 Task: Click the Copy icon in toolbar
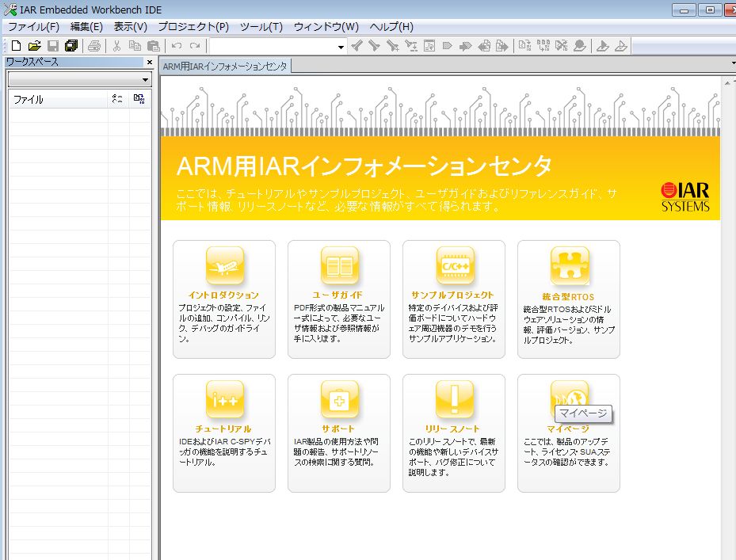click(x=135, y=45)
